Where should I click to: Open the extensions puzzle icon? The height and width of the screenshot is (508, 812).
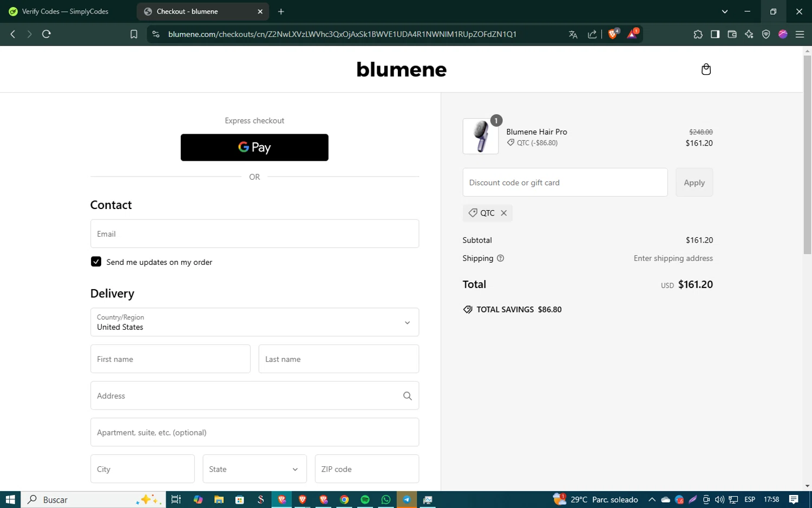click(698, 34)
